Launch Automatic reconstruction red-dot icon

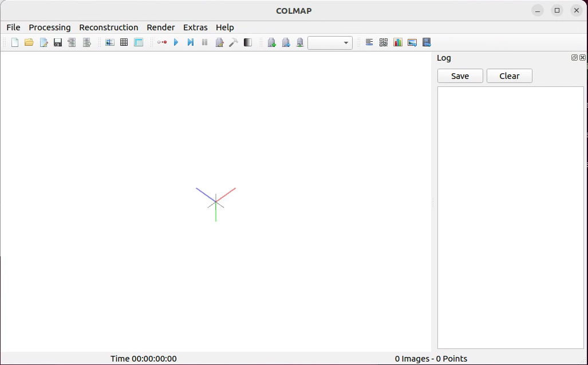point(162,42)
